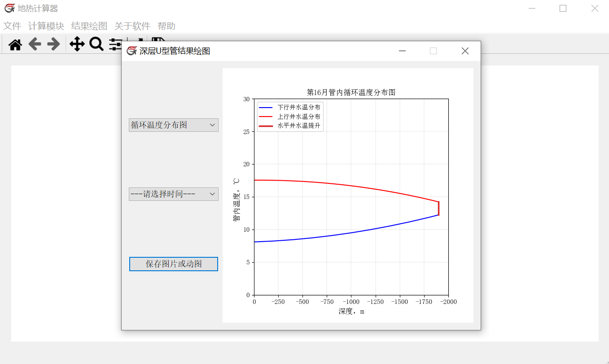Maximize the 地热计算器 main window
Viewport: 609px width, 364px height.
click(563, 8)
